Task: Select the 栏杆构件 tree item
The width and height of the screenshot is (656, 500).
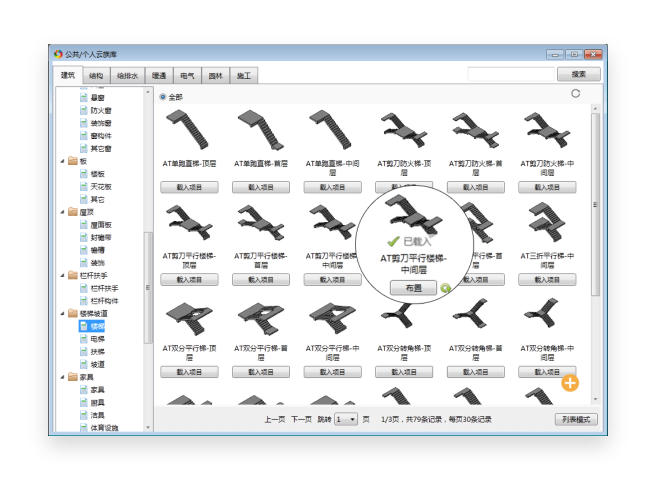Action: click(x=104, y=300)
